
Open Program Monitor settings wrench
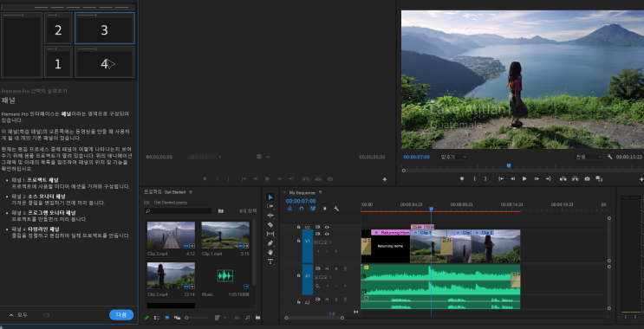(x=610, y=157)
